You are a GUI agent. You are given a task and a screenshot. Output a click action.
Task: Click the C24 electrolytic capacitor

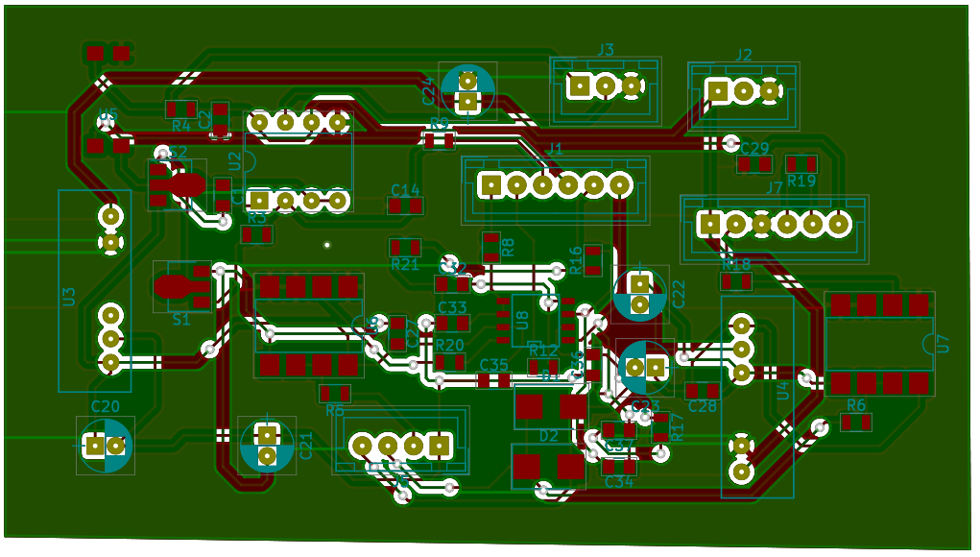[467, 90]
